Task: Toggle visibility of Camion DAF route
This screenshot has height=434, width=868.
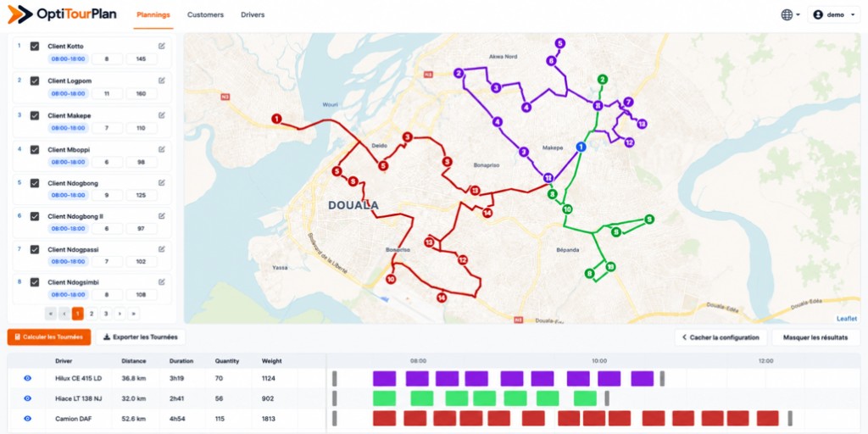Action: click(x=28, y=419)
